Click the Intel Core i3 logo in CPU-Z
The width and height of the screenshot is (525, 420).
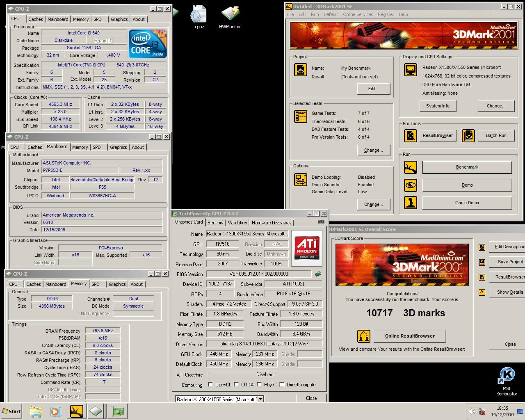pyautogui.click(x=148, y=43)
